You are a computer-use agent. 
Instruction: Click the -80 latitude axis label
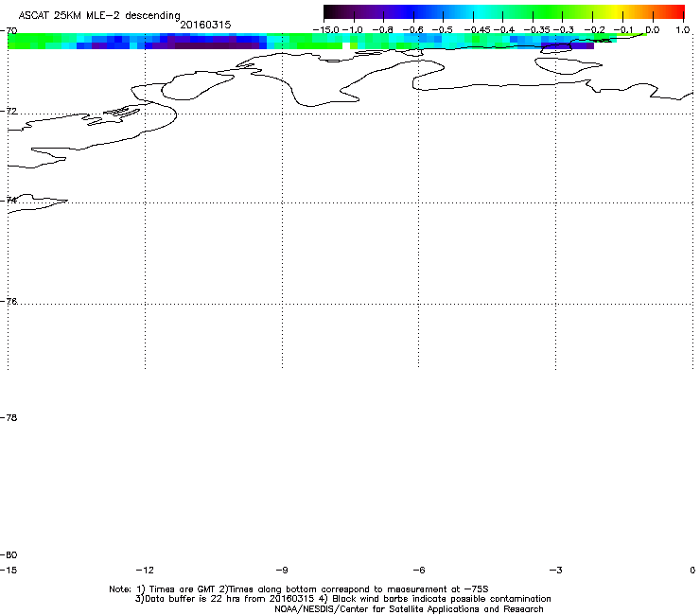click(x=9, y=554)
